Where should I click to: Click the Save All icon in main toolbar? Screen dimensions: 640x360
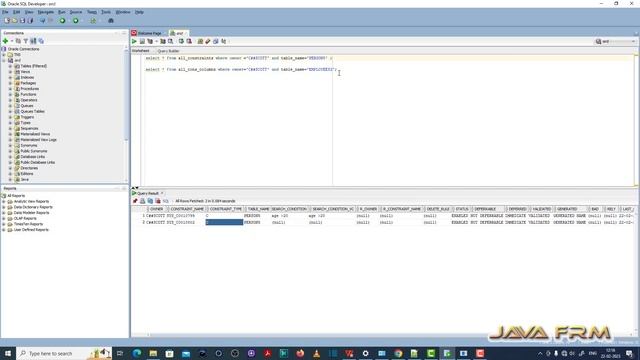30,20
